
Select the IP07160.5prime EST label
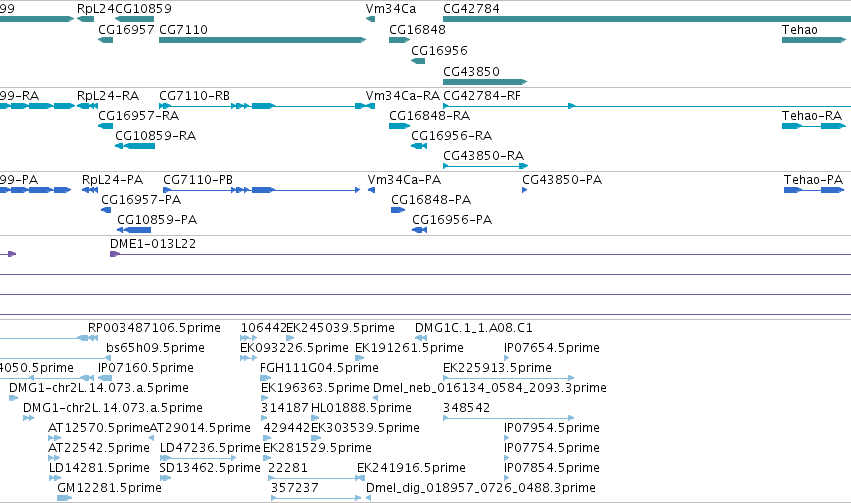tap(146, 368)
